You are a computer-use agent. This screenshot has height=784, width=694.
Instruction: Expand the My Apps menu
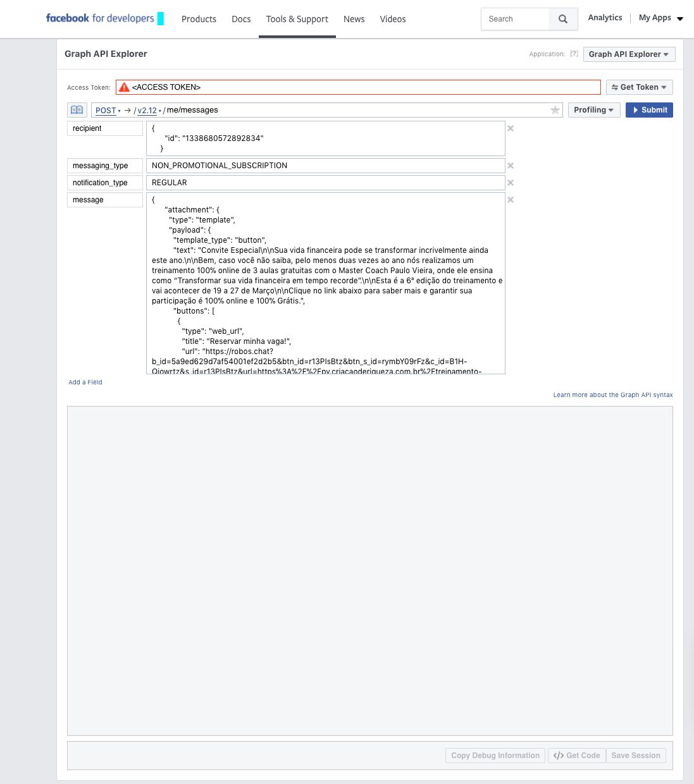pos(660,18)
